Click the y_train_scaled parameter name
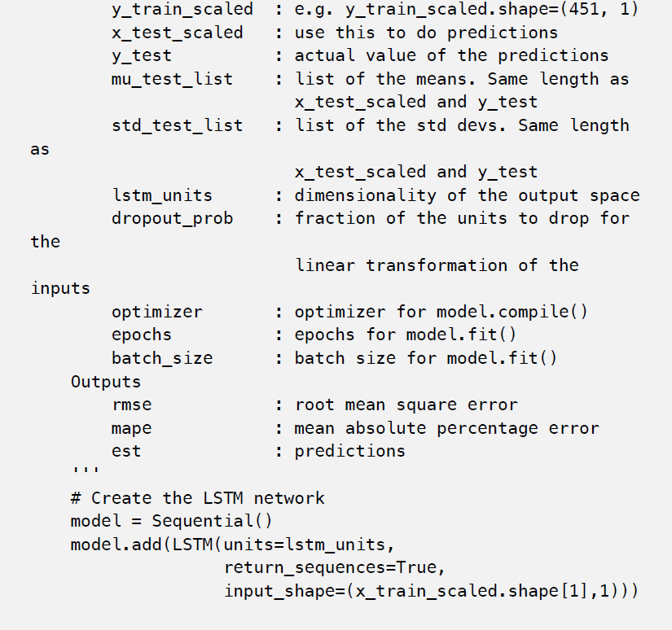 [182, 10]
